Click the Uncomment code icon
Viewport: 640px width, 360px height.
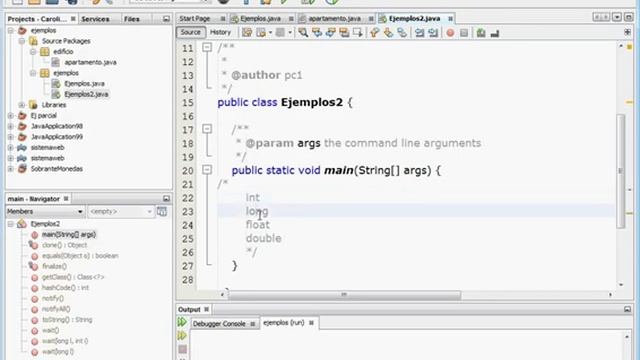point(495,33)
